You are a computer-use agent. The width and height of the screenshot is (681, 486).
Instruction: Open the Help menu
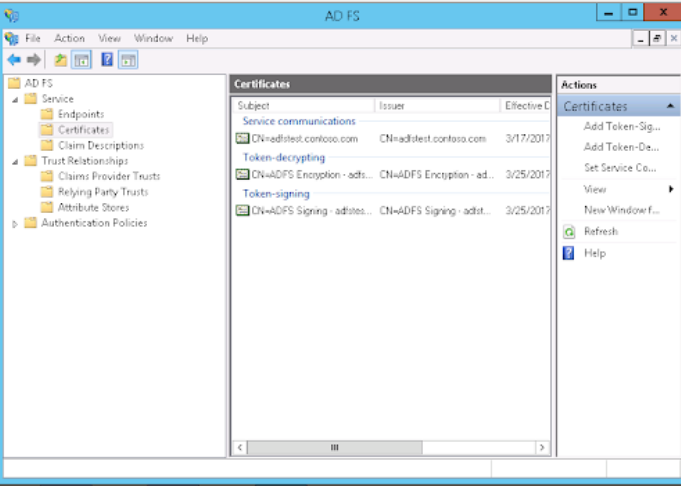pos(197,39)
